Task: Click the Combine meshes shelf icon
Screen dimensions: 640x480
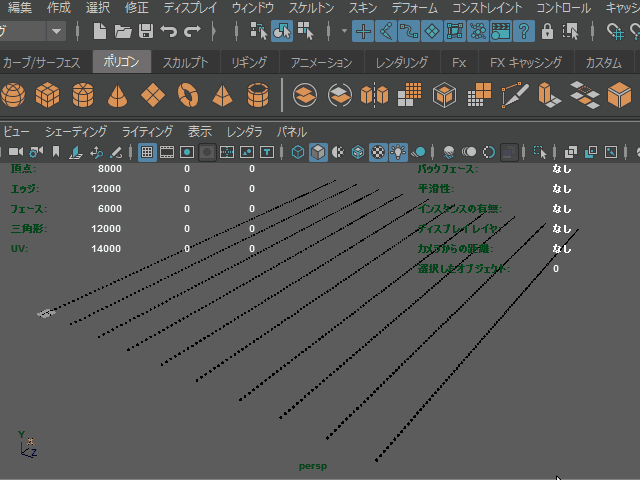Action: coord(305,95)
